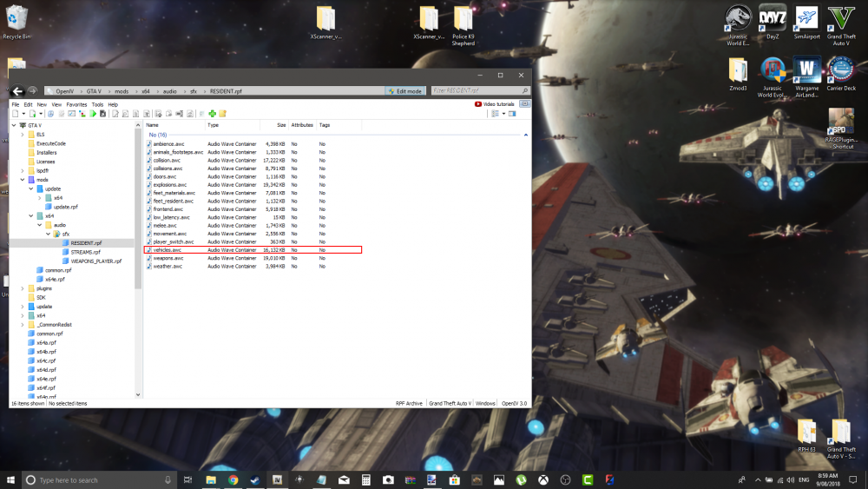Open the Wargame AirLand desktop shortcut
This screenshot has height=489, width=868.
point(806,77)
